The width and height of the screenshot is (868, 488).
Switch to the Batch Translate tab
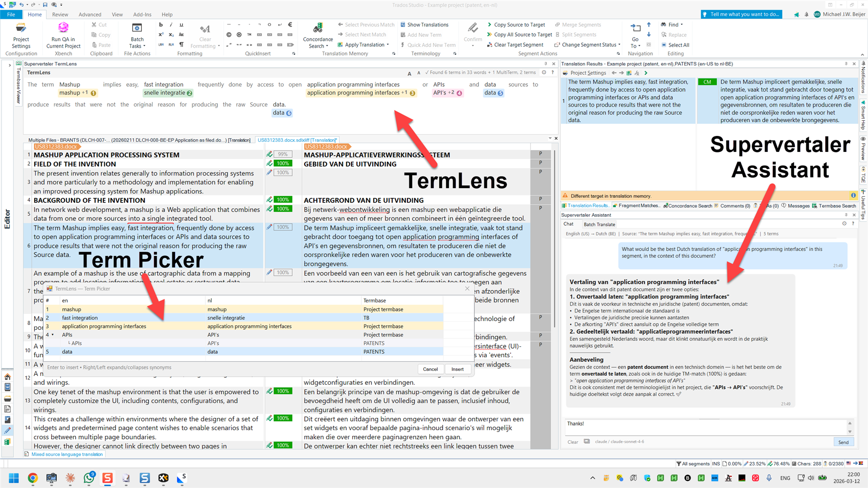tap(599, 224)
